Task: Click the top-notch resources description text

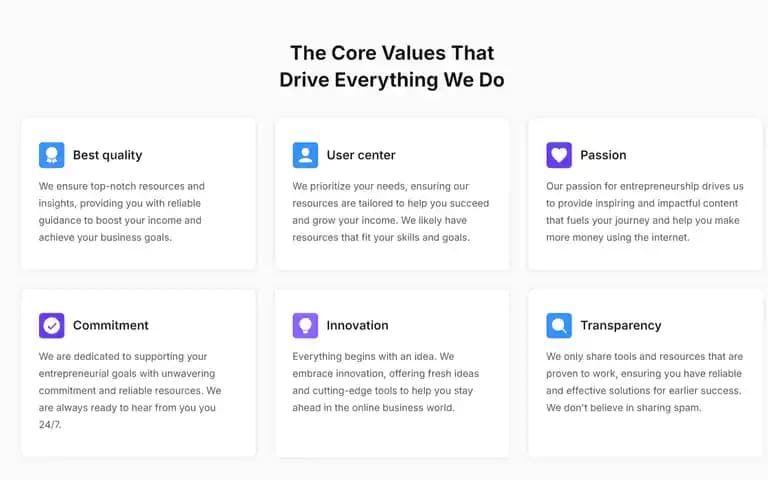Action: (x=122, y=212)
